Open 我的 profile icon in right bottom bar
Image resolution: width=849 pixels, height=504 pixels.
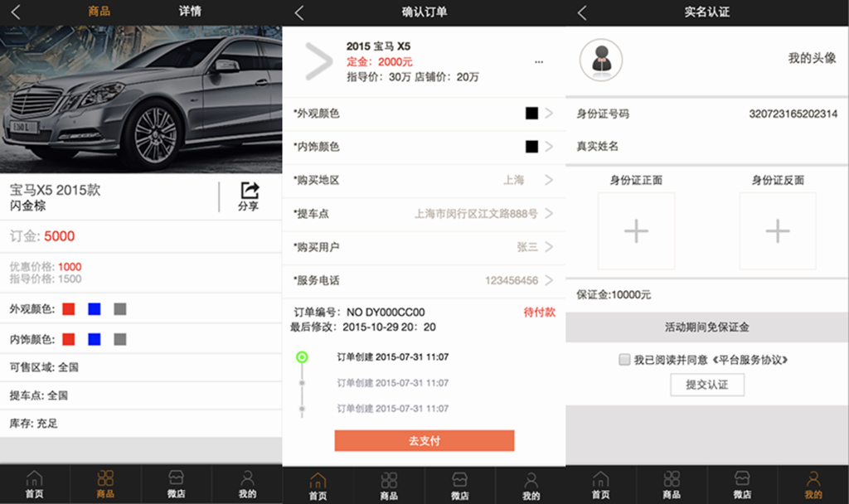813,484
